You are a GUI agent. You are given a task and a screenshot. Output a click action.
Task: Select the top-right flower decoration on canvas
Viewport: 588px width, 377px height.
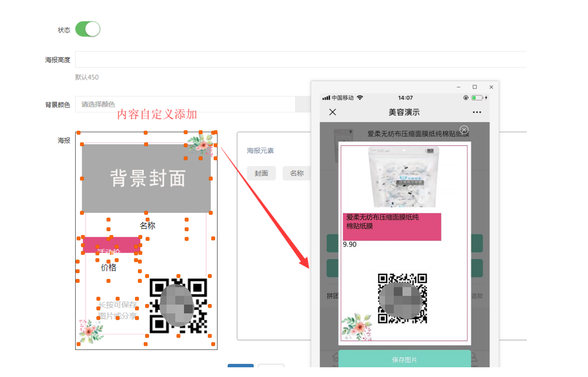tap(201, 144)
